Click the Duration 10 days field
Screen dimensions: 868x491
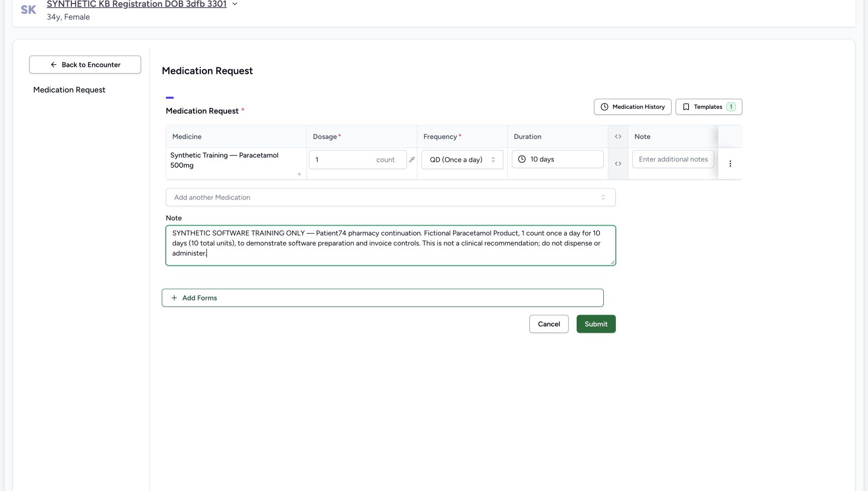pos(558,159)
